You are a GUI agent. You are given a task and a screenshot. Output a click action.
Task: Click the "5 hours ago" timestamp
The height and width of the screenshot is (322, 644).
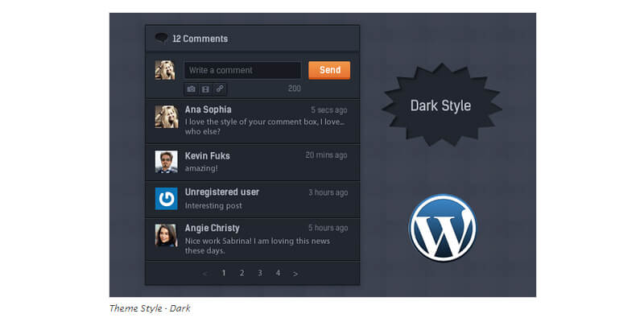(x=328, y=228)
